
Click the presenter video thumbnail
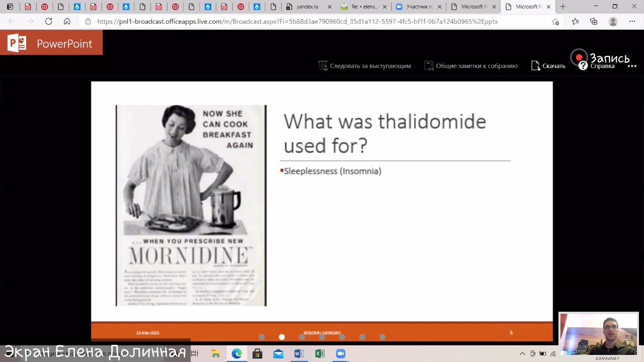pos(598,334)
